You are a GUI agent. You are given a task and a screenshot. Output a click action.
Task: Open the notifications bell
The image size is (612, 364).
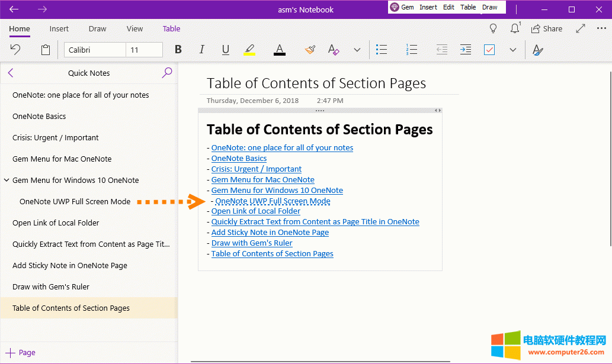(x=515, y=28)
